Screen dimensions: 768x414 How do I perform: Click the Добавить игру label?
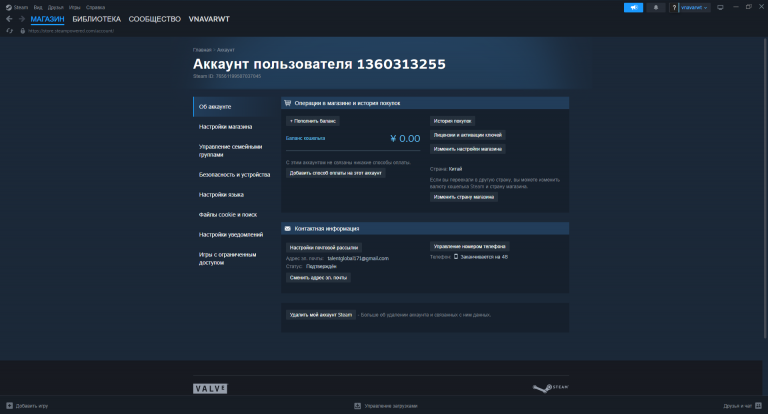click(x=32, y=406)
